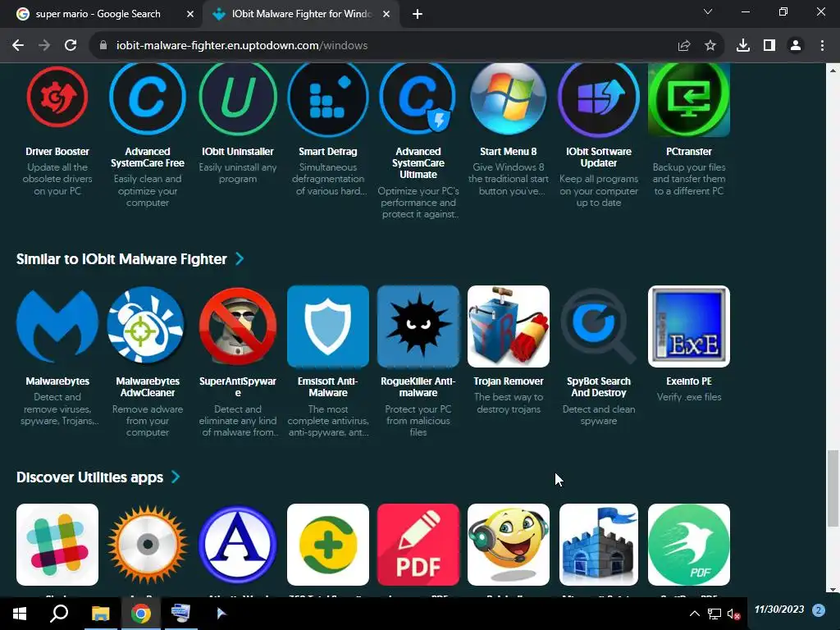Screen dimensions: 840x630
Task: Show hidden system tray icons
Action: tap(694, 614)
